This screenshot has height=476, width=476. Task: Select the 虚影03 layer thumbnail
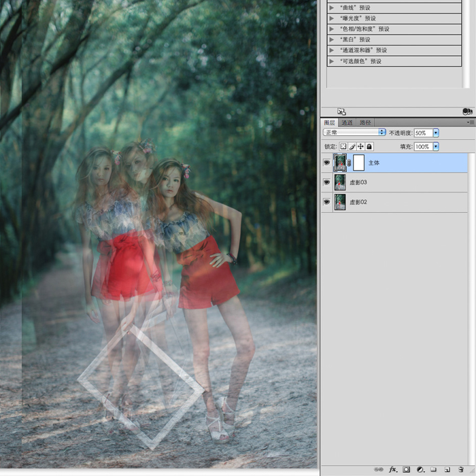pos(340,182)
